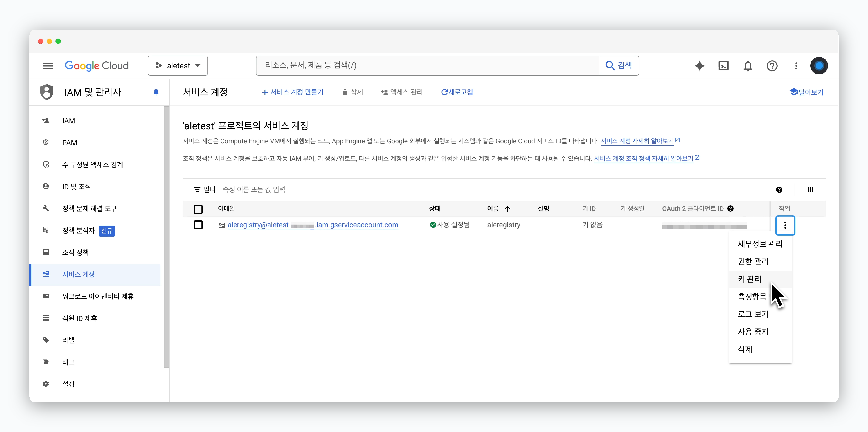Click the Google Cloud logo
Viewport: 868px width, 432px height.
[97, 66]
